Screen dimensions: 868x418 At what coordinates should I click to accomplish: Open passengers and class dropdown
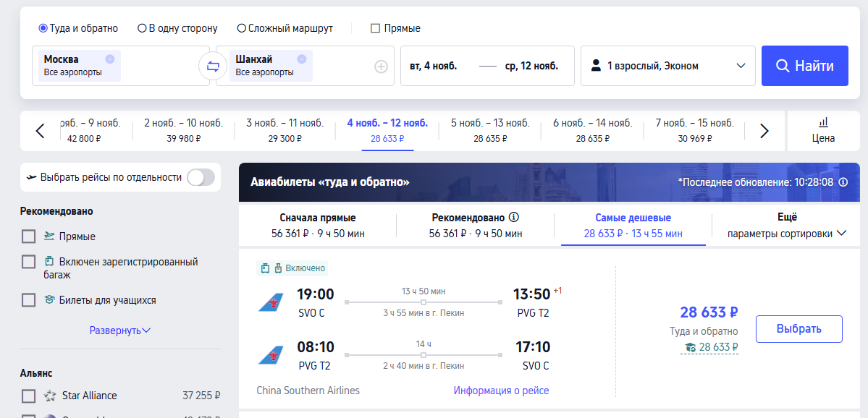668,66
